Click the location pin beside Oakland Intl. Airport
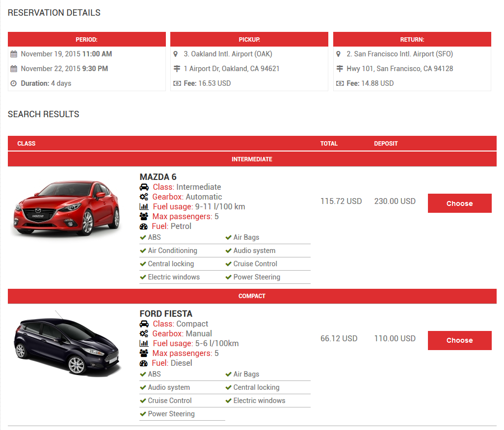The width and height of the screenshot is (504, 430). (x=175, y=54)
